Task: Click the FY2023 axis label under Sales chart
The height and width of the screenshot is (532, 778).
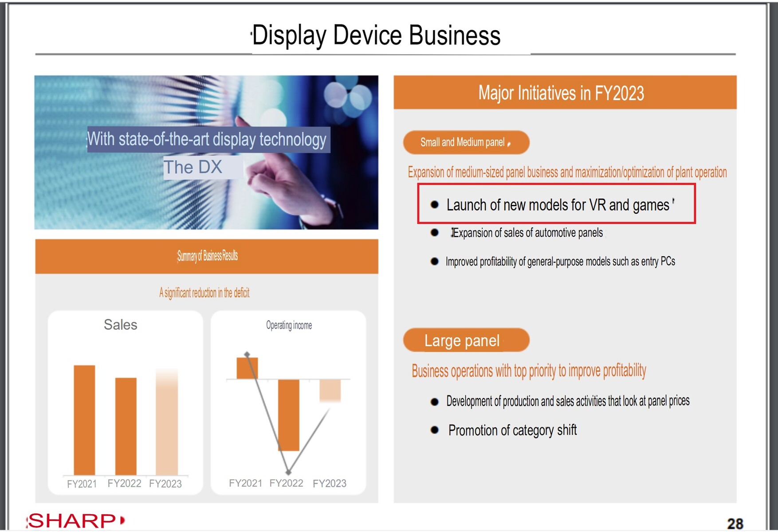Action: point(165,484)
